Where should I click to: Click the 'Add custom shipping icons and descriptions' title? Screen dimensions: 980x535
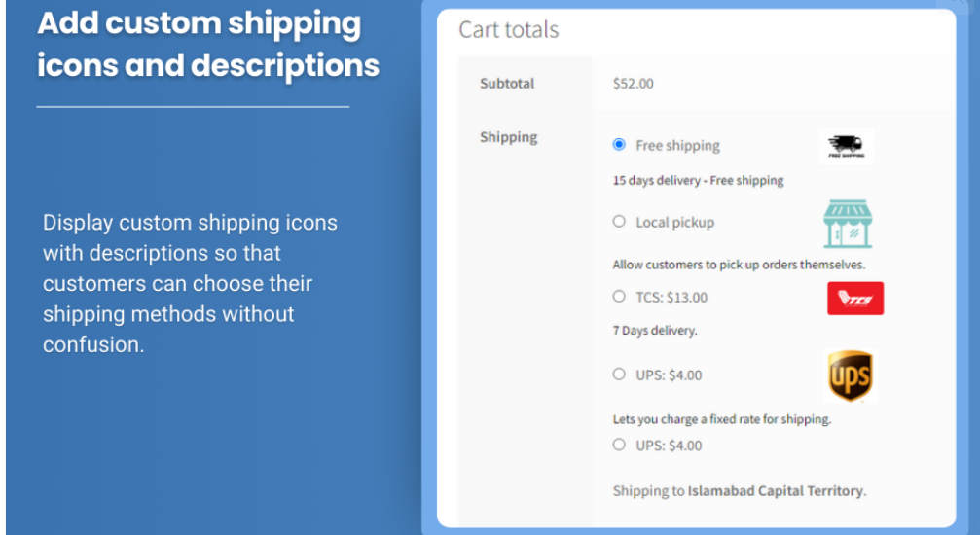click(208, 44)
